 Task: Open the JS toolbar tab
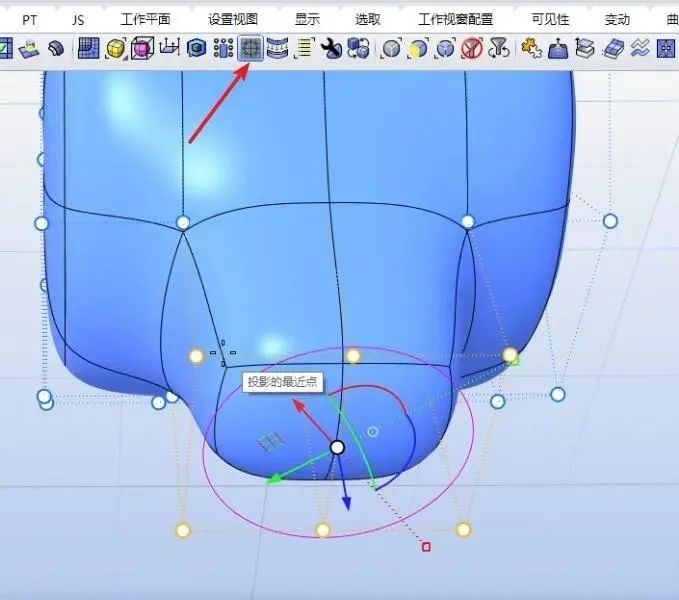pyautogui.click(x=78, y=19)
